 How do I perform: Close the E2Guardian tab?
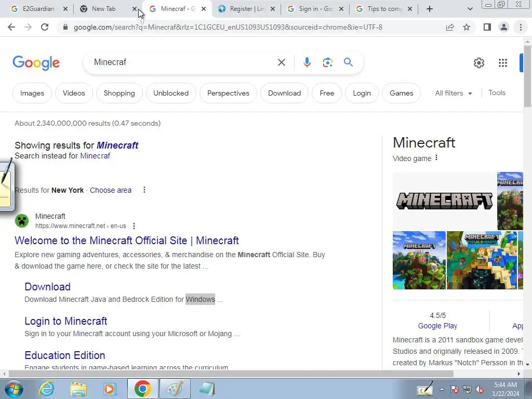[x=65, y=9]
